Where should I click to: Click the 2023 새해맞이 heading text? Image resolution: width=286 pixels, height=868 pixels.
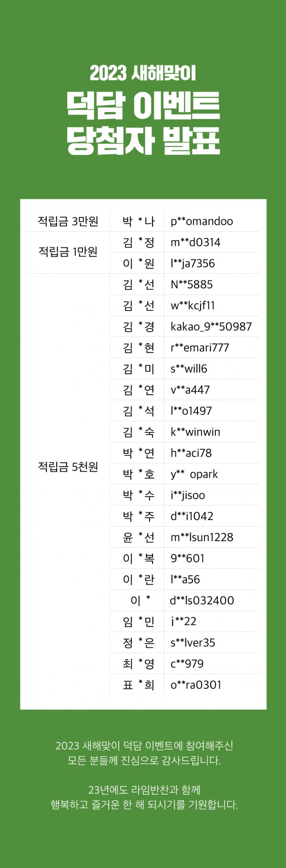(x=143, y=73)
